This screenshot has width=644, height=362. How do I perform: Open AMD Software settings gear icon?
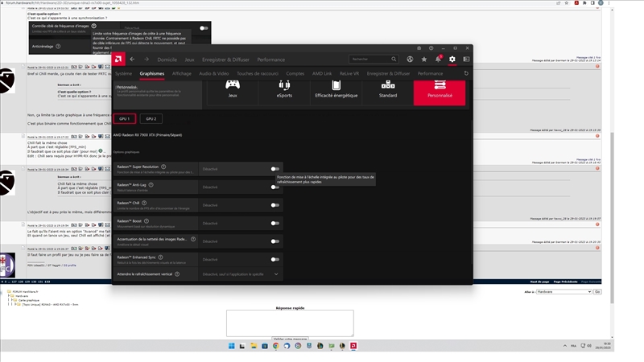(452, 59)
